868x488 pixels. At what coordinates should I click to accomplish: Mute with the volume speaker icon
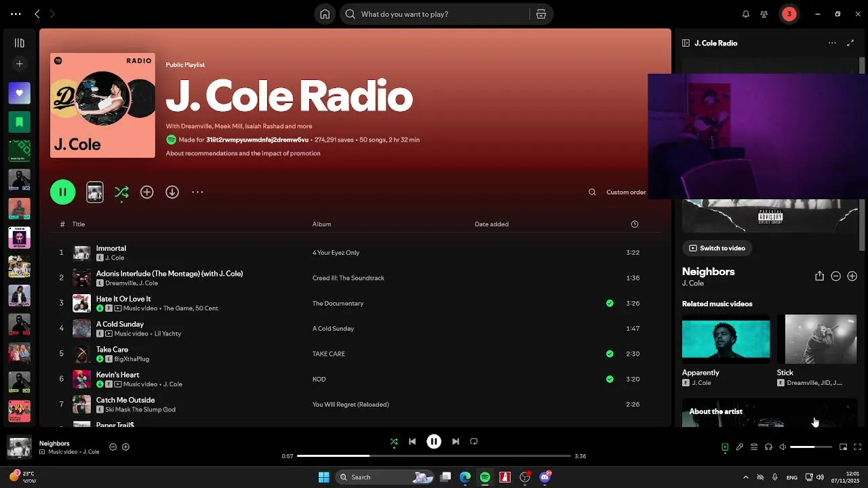[x=783, y=447]
